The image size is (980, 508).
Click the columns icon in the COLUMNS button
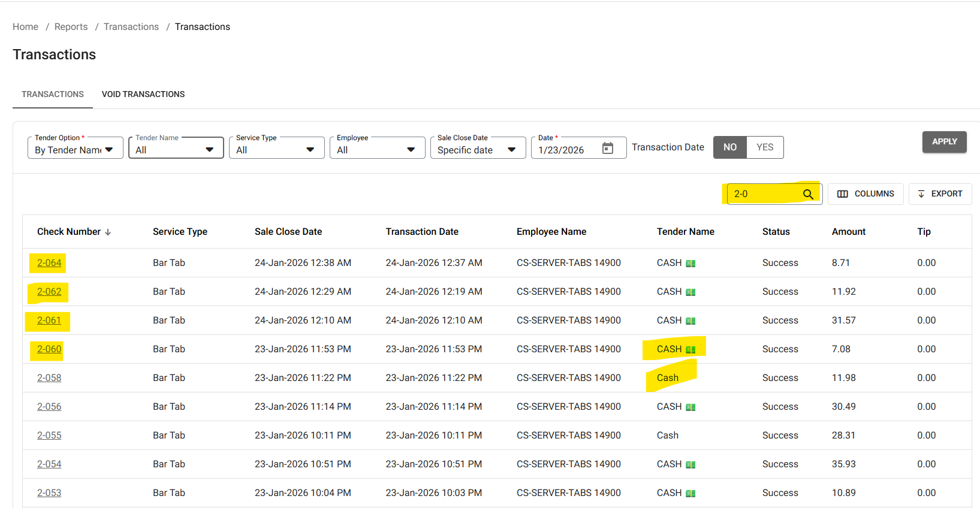click(842, 194)
